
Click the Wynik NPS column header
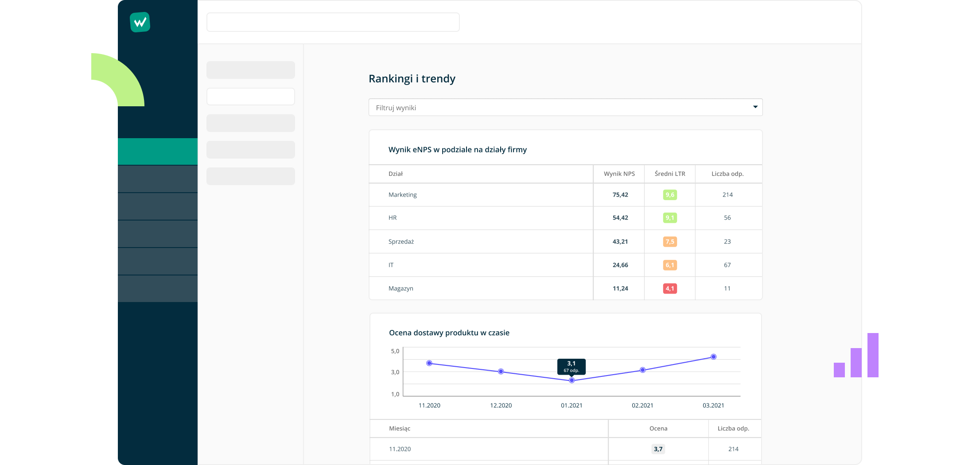coord(619,174)
